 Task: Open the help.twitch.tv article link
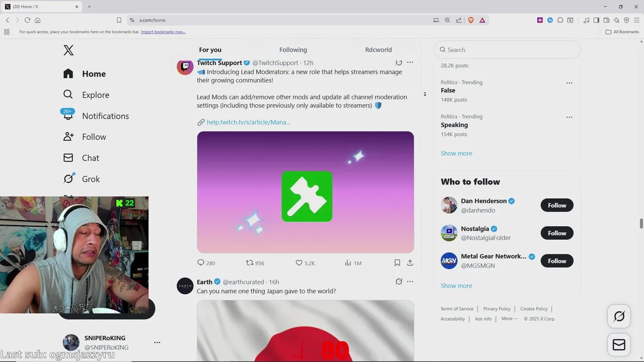click(249, 122)
